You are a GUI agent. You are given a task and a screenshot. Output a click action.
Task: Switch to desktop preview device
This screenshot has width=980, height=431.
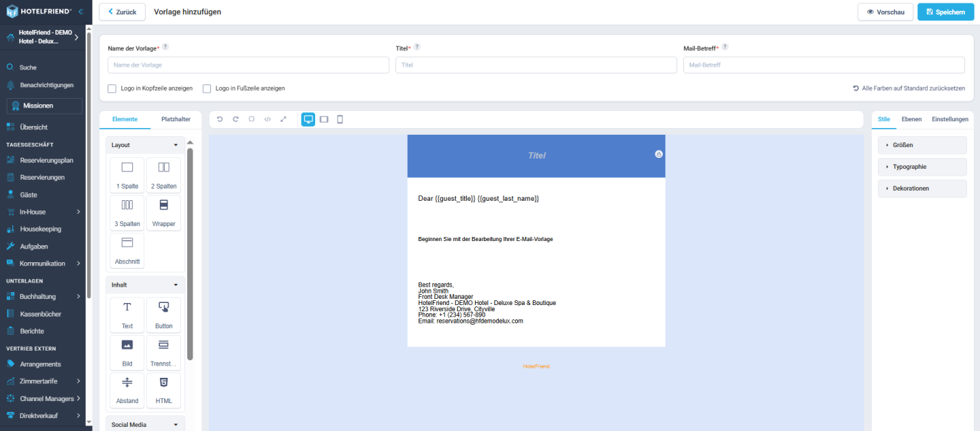point(308,119)
